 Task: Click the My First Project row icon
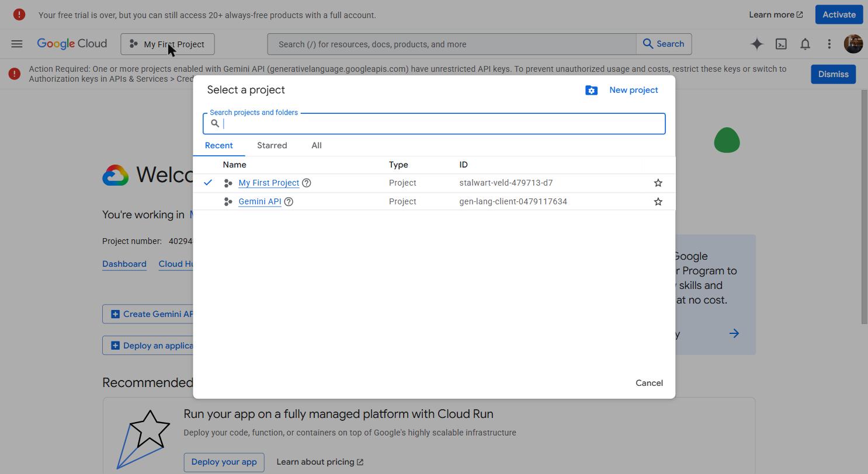[228, 183]
